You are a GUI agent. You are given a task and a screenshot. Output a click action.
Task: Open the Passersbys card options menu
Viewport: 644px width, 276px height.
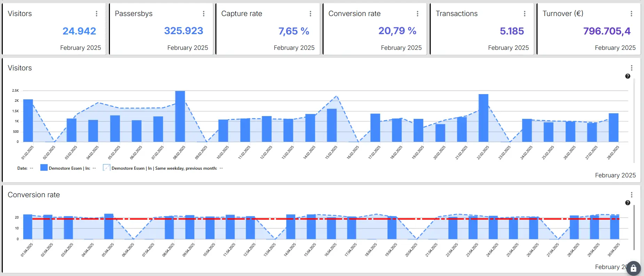(x=204, y=14)
